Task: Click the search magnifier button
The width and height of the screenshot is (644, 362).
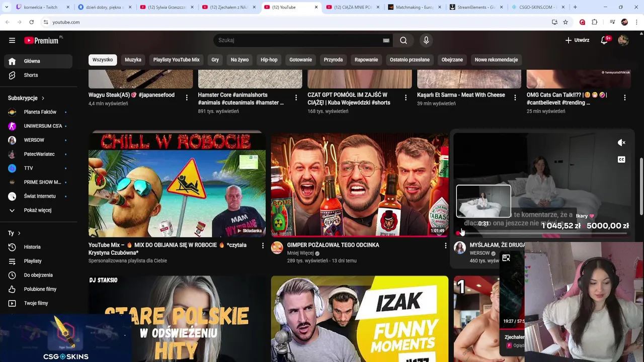Action: coord(404,40)
